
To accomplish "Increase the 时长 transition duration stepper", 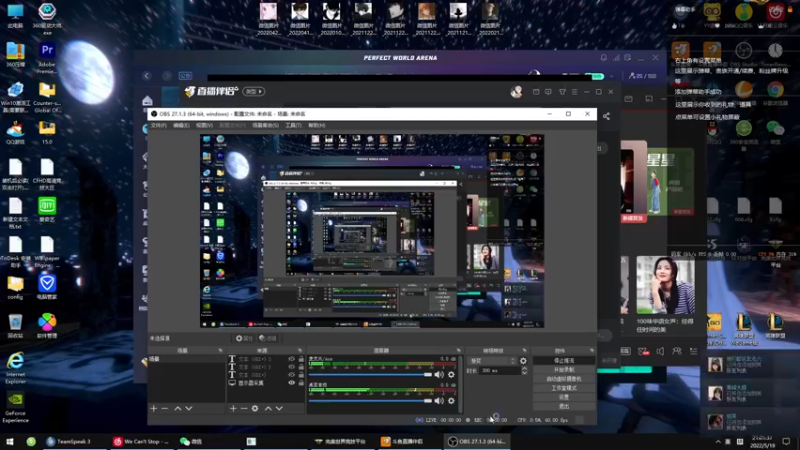I will click(524, 368).
